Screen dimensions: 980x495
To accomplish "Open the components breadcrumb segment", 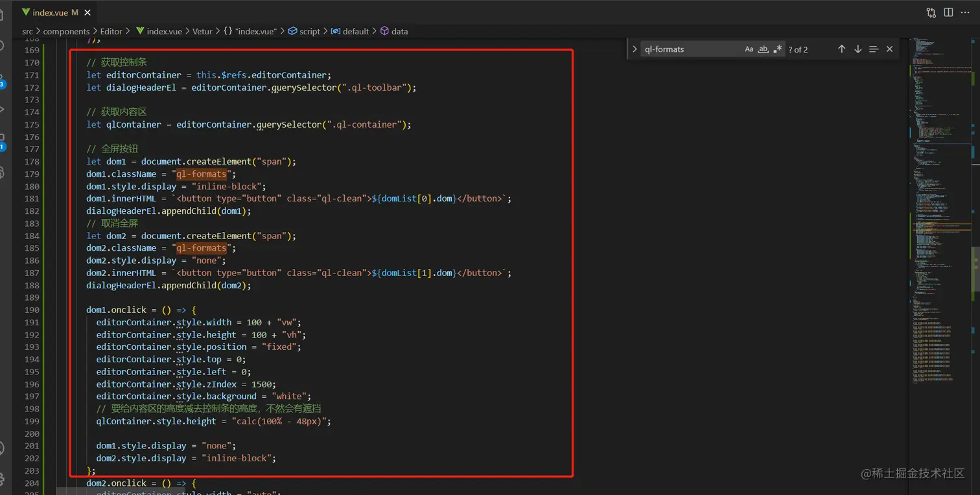I will click(66, 31).
